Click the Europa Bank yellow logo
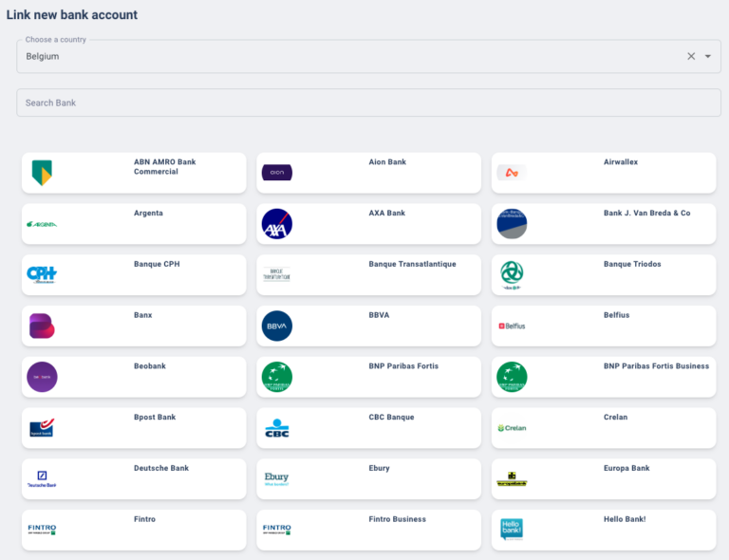This screenshot has height=560, width=729. coord(512,479)
